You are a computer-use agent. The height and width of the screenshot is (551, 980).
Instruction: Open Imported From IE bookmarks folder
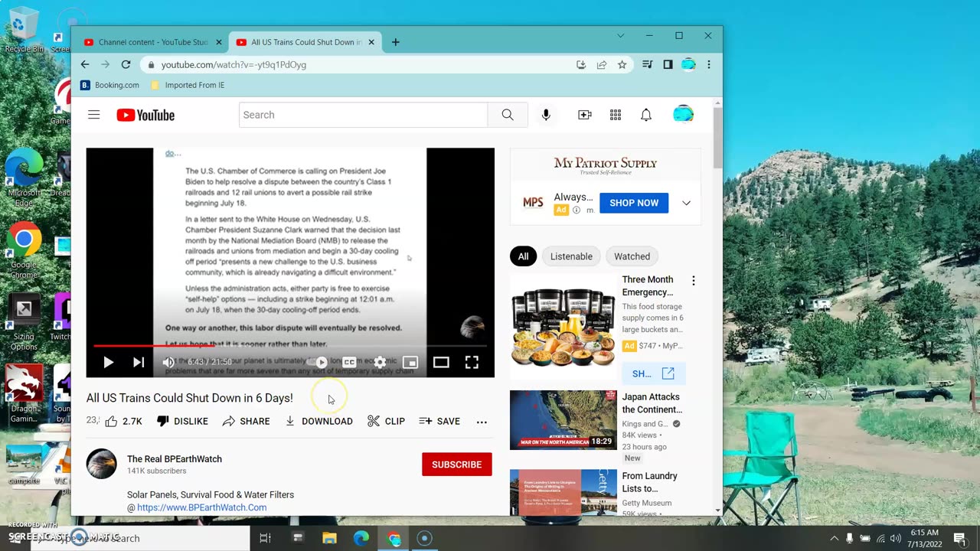[x=188, y=85]
